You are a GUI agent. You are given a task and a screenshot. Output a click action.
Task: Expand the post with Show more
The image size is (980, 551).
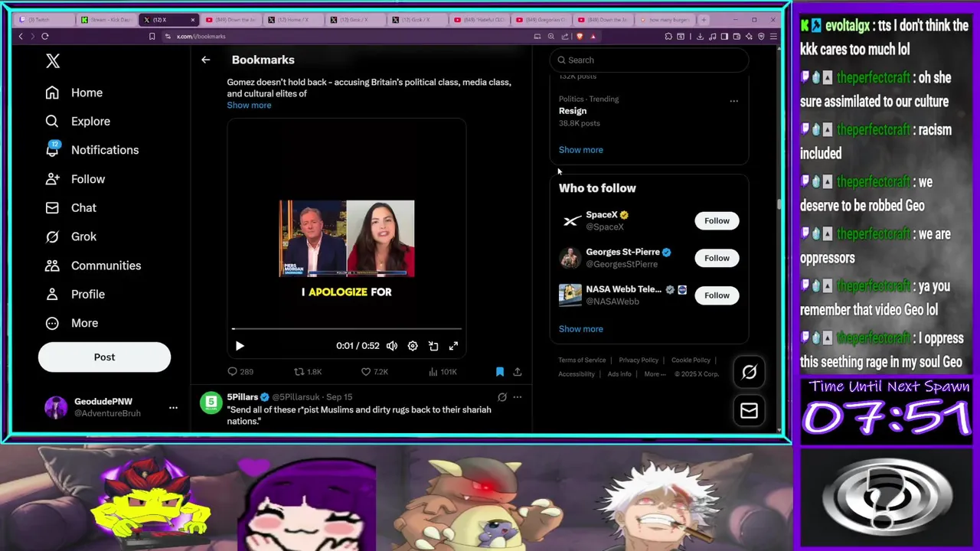pos(249,105)
